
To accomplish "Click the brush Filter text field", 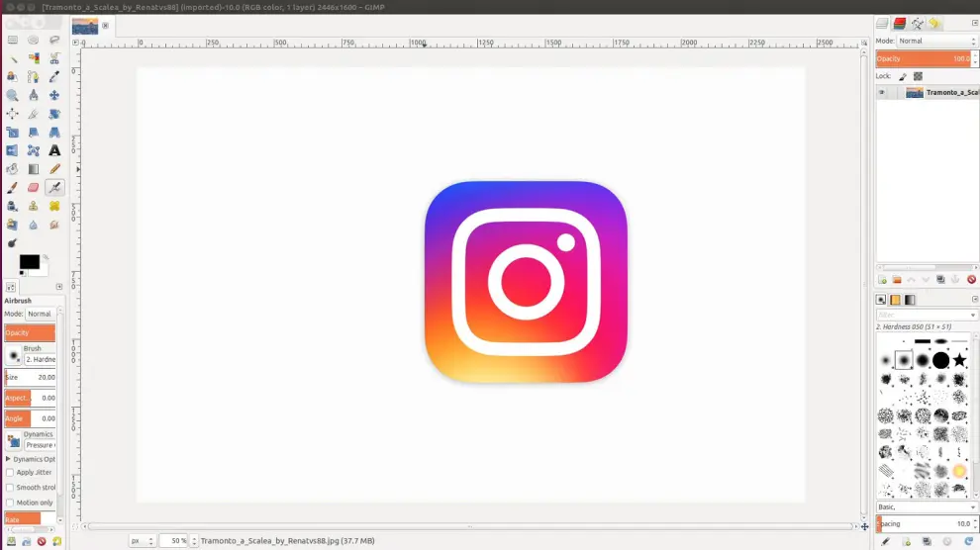I will tap(927, 315).
